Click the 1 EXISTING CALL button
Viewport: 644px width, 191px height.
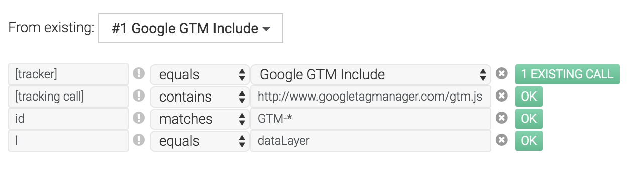568,74
